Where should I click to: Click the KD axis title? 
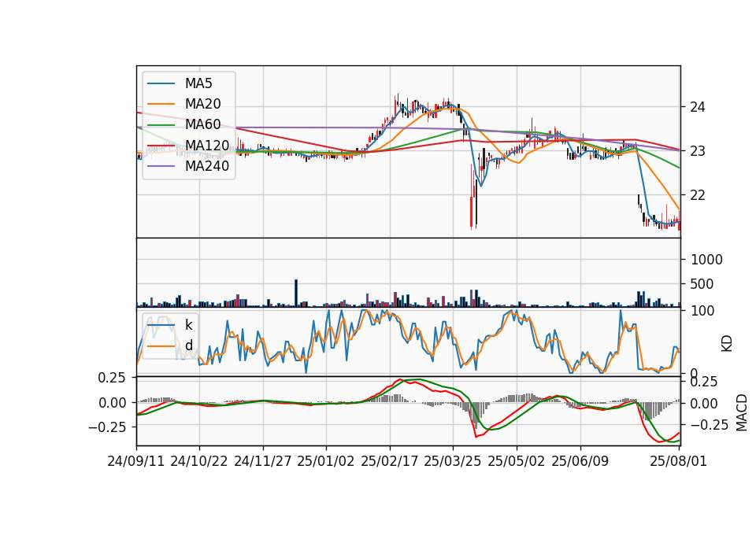[727, 344]
